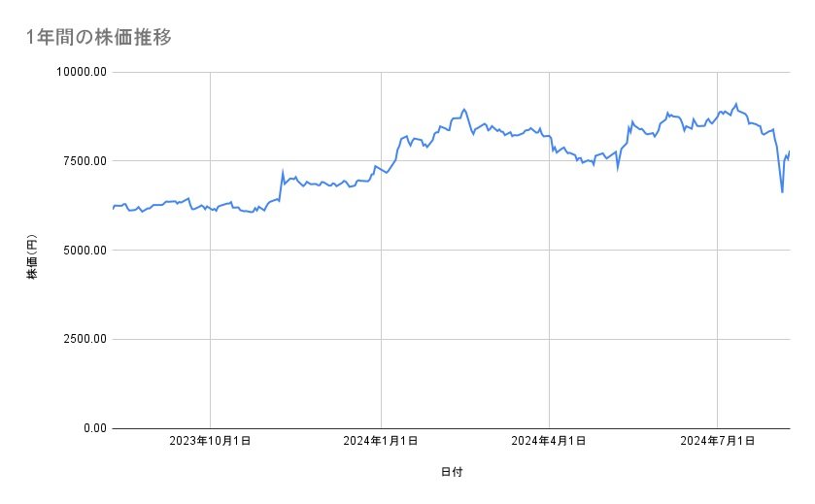Click the chart title 1年間の株価推移

pos(100,38)
